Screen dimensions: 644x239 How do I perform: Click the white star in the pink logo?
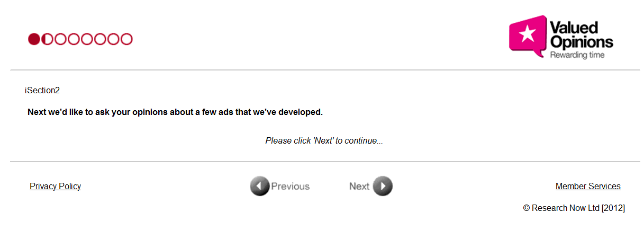(527, 34)
